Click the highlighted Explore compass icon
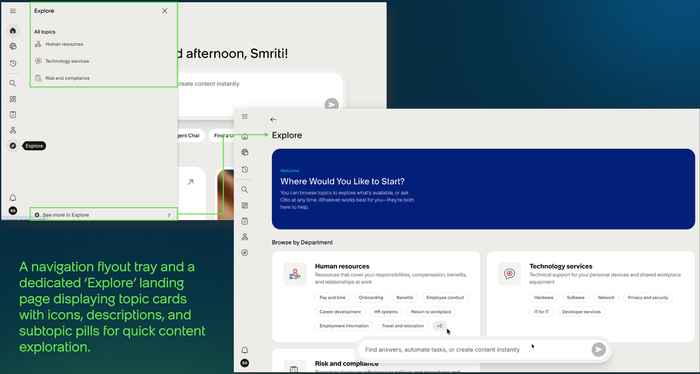Screen dimensions: 700x374 click(13, 145)
